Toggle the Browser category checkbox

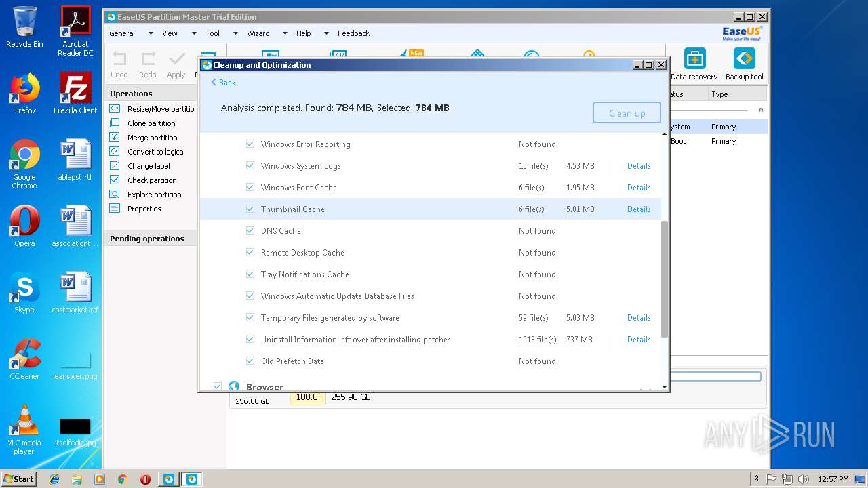pos(218,387)
